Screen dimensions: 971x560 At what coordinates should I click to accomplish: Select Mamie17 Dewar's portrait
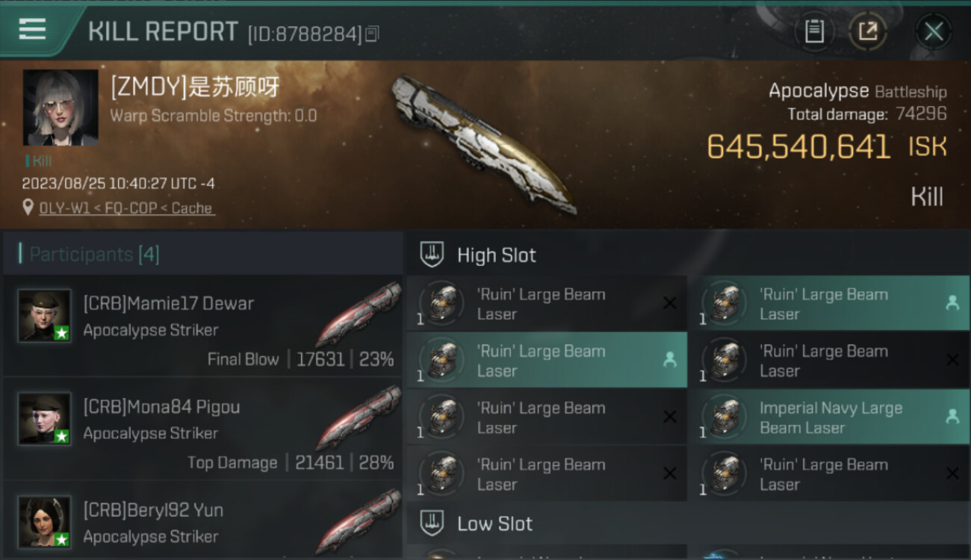pos(45,316)
